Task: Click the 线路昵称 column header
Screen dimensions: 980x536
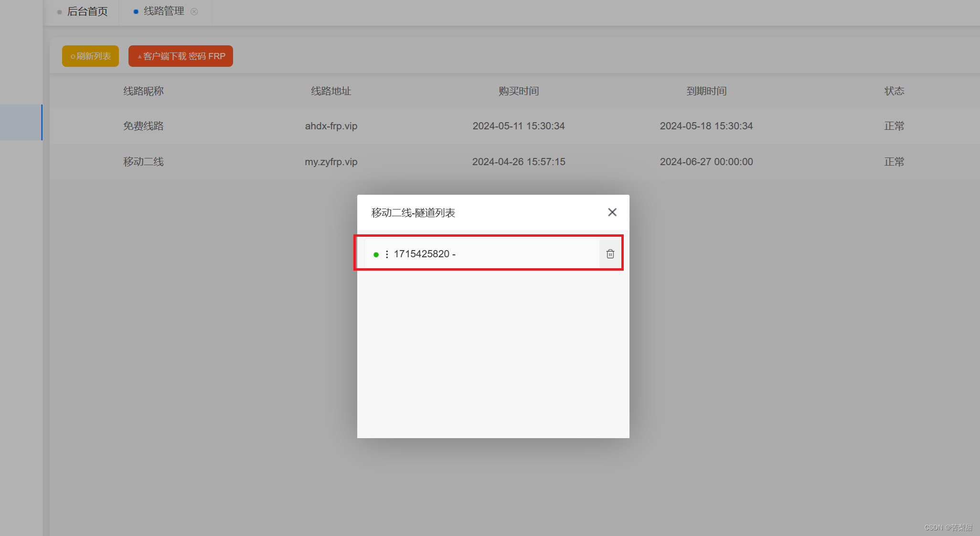Action: click(143, 91)
